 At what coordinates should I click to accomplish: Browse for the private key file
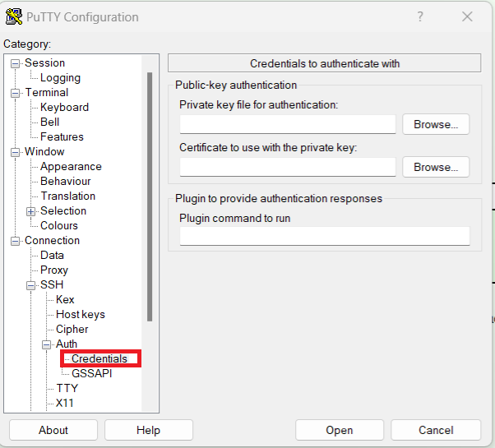pyautogui.click(x=435, y=124)
